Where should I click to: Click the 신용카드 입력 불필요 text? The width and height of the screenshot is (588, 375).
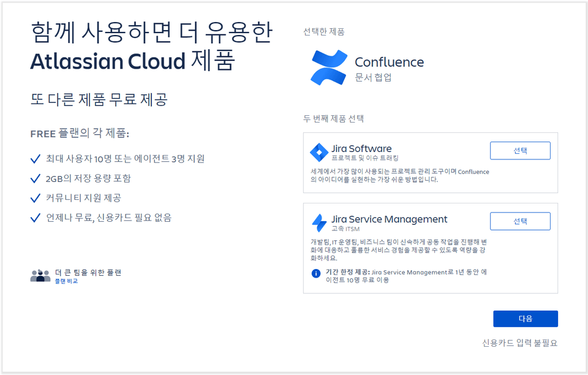519,343
